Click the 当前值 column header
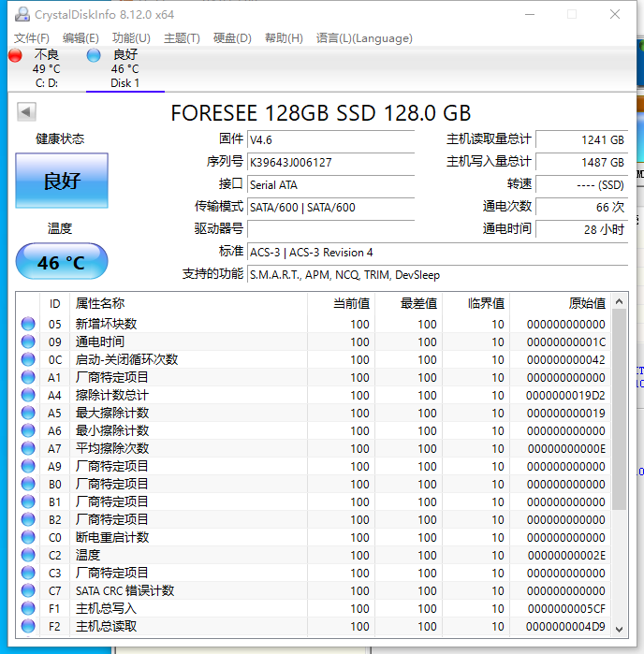The height and width of the screenshot is (654, 644). point(341,303)
